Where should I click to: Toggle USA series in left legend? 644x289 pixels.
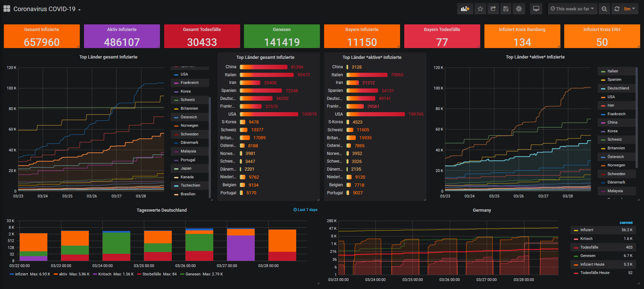184,74
